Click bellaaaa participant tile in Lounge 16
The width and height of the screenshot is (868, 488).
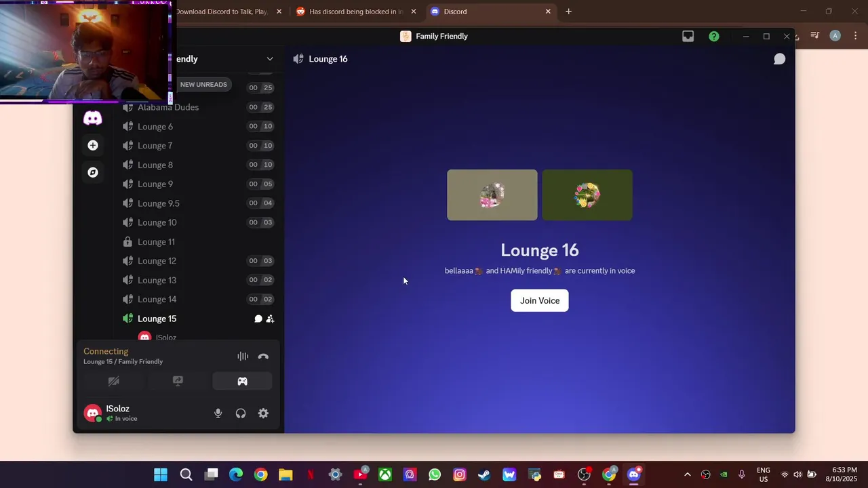click(x=492, y=195)
